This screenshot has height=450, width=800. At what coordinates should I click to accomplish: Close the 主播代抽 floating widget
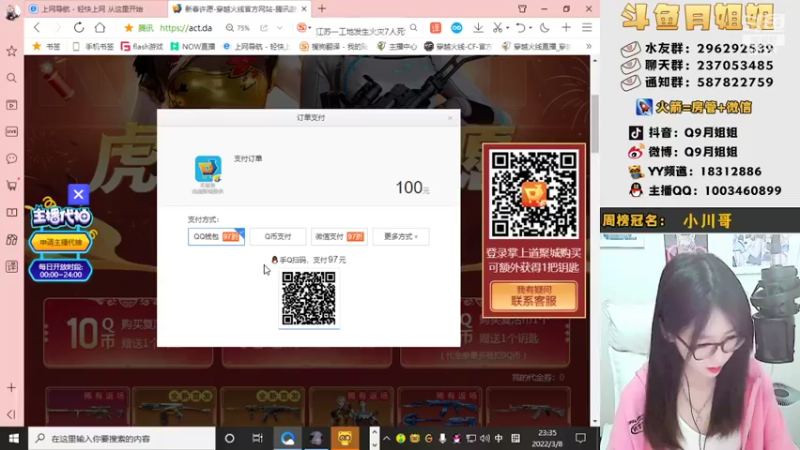coord(78,194)
